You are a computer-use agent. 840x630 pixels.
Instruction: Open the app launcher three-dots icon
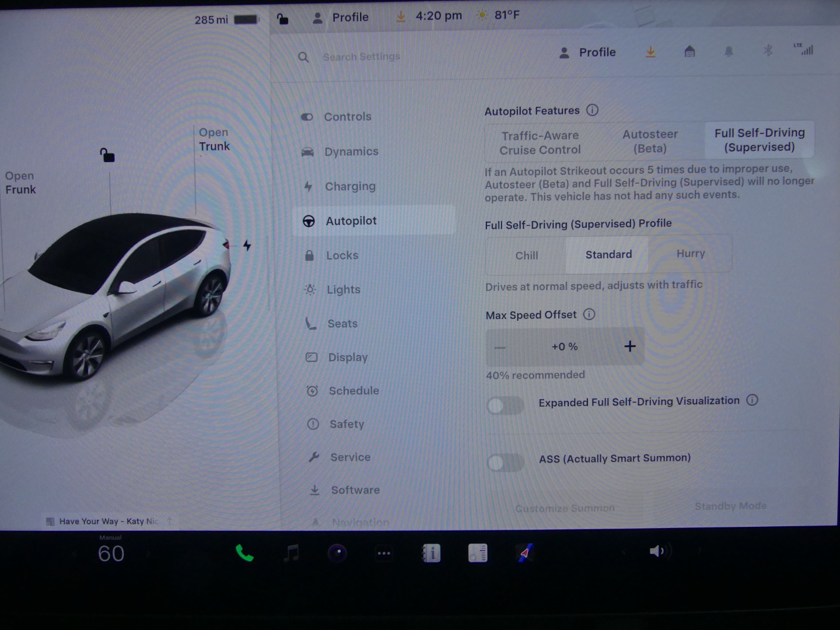[x=384, y=553]
